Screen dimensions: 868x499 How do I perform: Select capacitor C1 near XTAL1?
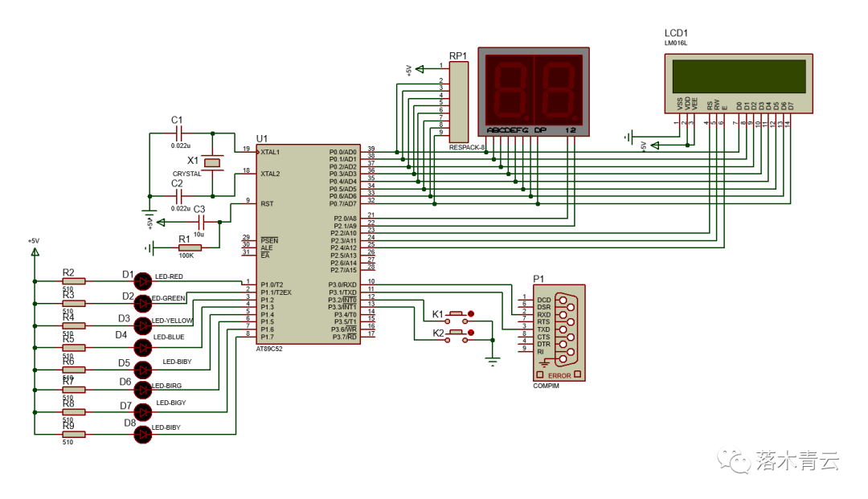coord(178,133)
